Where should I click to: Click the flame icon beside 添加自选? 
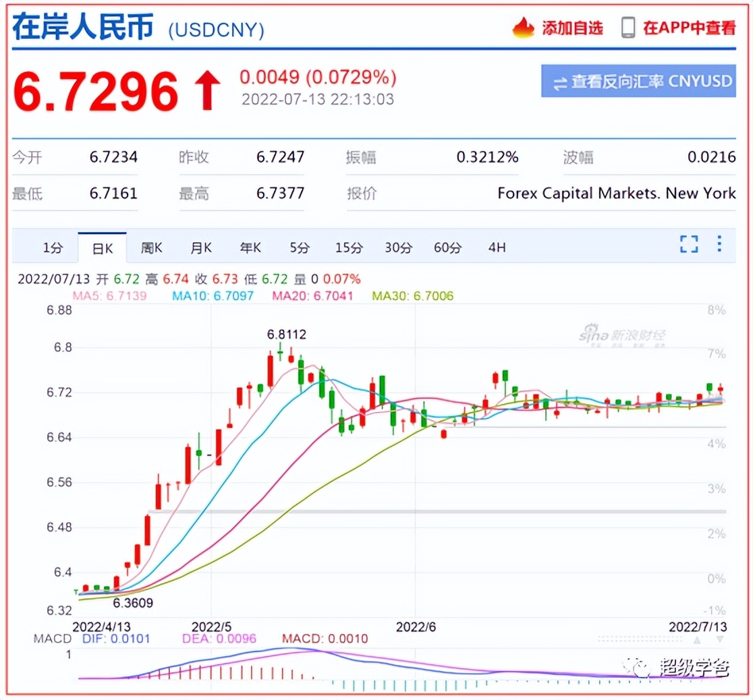tap(522, 27)
